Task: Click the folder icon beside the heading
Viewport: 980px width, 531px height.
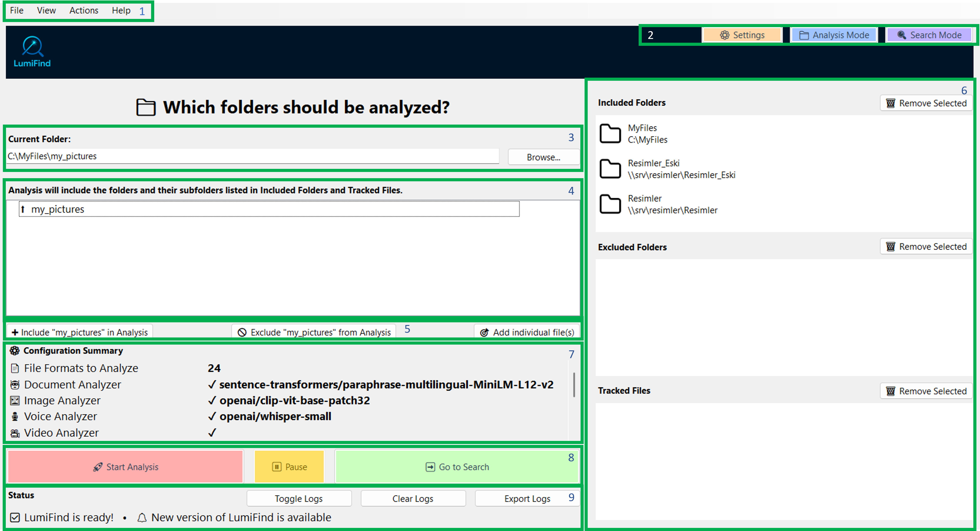Action: (146, 107)
